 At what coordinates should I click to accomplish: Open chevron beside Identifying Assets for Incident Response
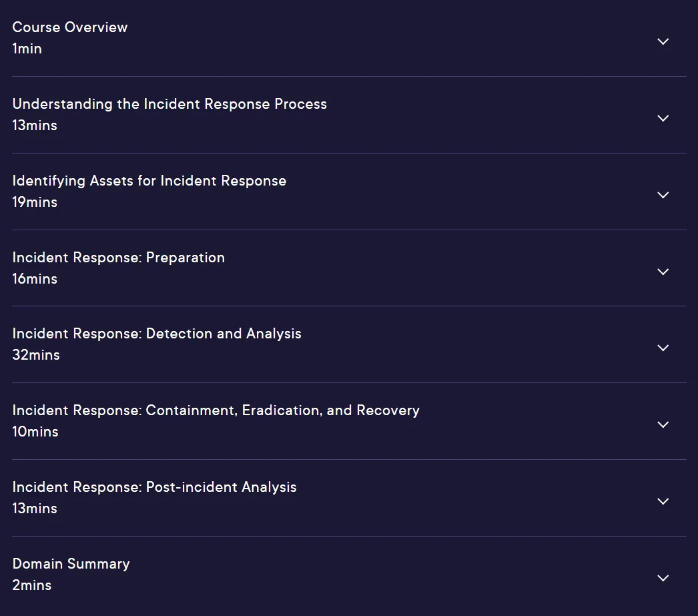tap(663, 195)
